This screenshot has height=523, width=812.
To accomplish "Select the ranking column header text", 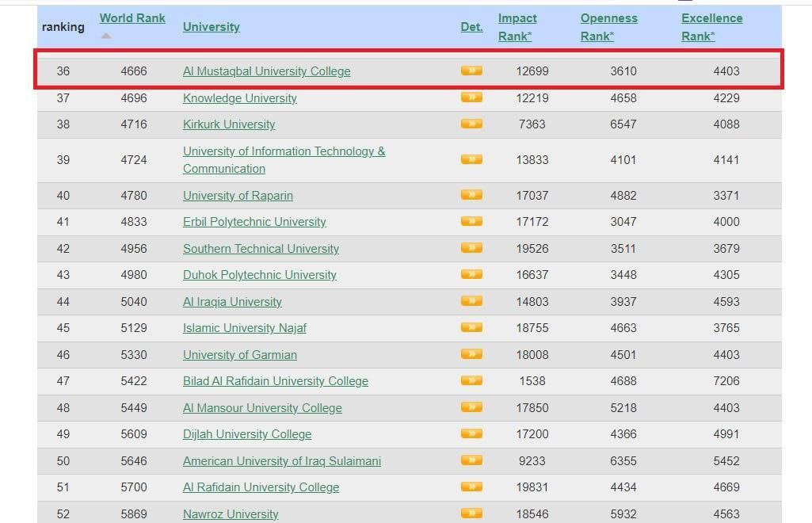I will click(63, 27).
